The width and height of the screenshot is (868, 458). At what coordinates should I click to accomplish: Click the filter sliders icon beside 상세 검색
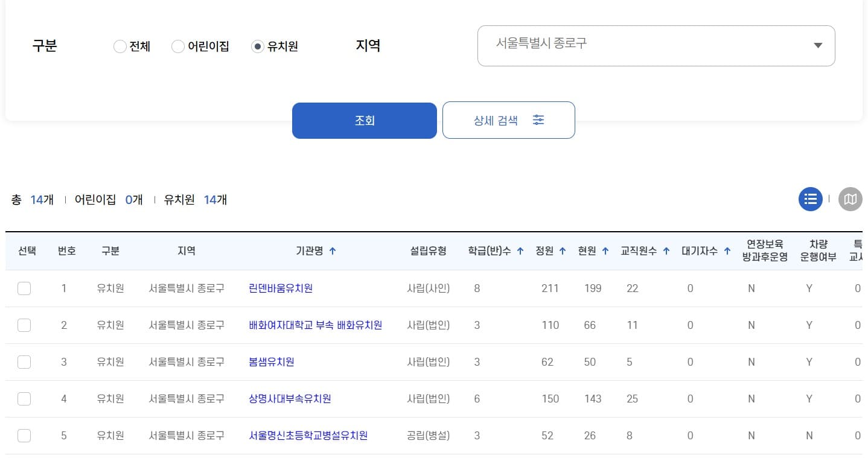click(x=538, y=120)
